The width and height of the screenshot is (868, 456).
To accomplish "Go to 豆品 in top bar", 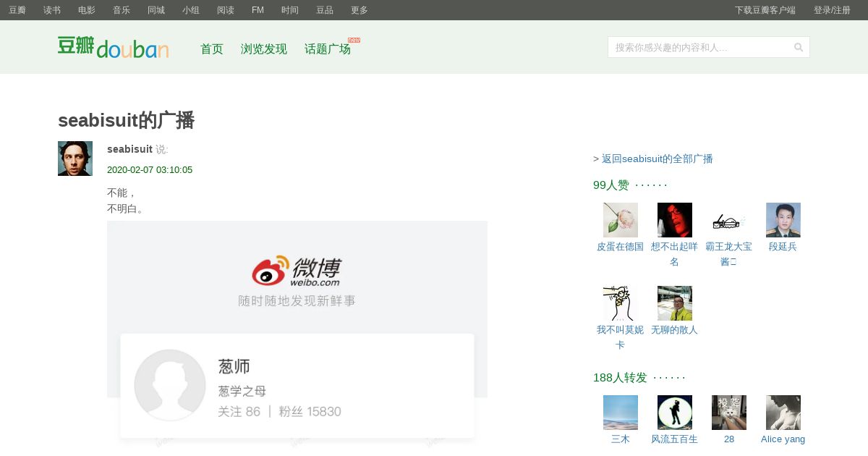I will click(325, 10).
